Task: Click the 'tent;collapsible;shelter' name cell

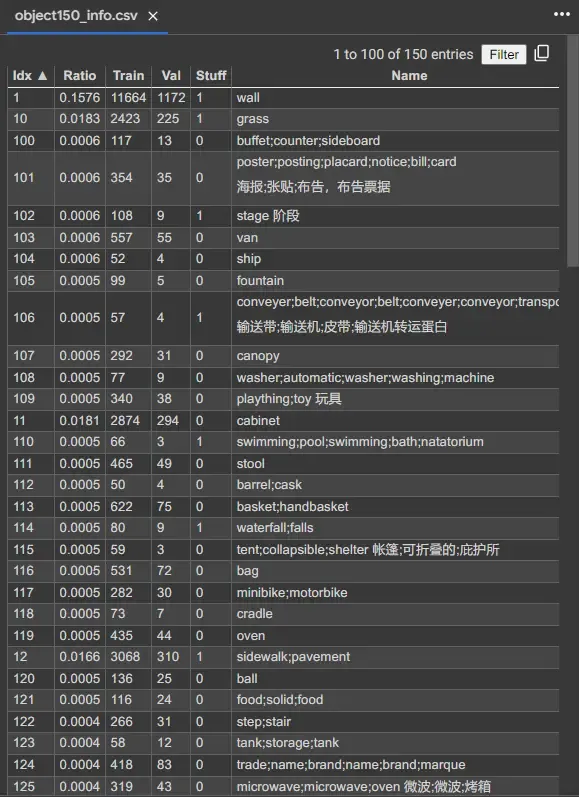Action: tap(395, 549)
